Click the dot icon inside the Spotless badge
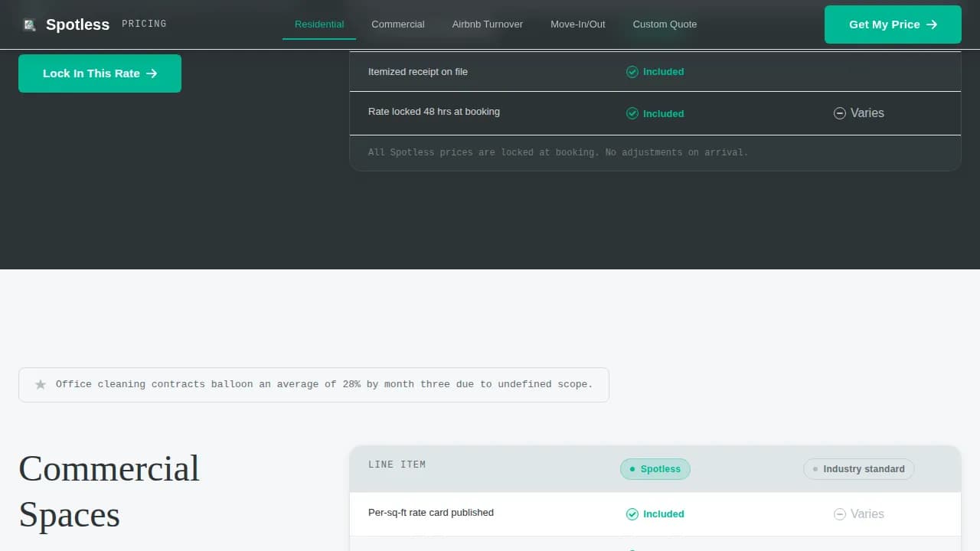 click(631, 468)
